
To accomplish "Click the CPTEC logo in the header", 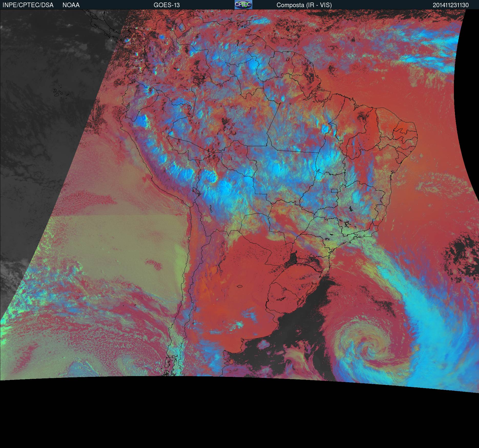I will 243,5.
